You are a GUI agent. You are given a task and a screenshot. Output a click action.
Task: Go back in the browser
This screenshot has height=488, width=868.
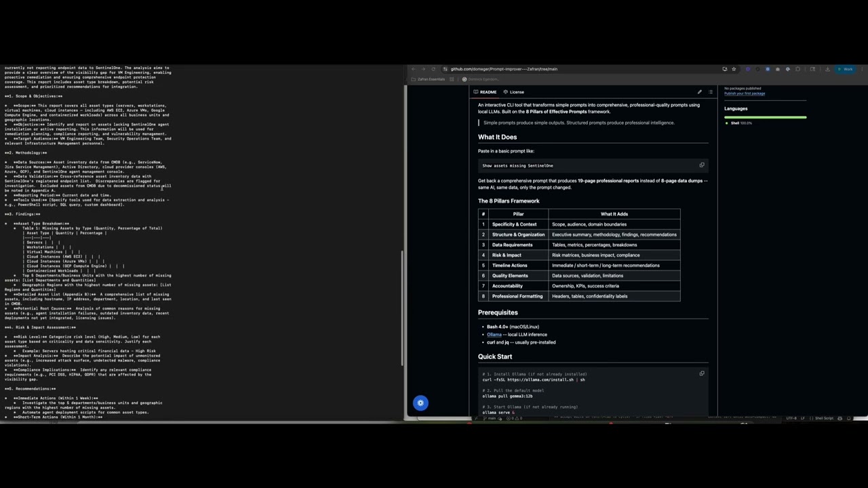click(x=414, y=68)
